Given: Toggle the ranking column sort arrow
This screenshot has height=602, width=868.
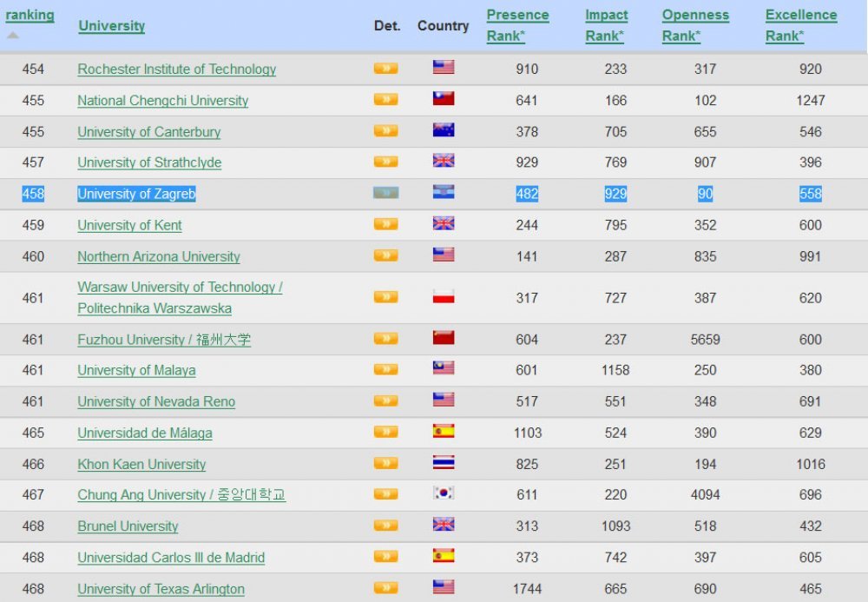Looking at the screenshot, I should 13,36.
